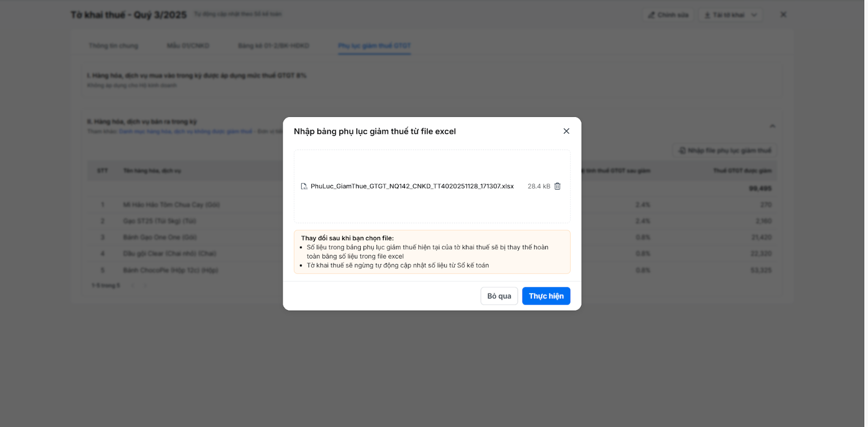Click the Excel file icon beside the filename
The width and height of the screenshot is (868, 427).
304,186
